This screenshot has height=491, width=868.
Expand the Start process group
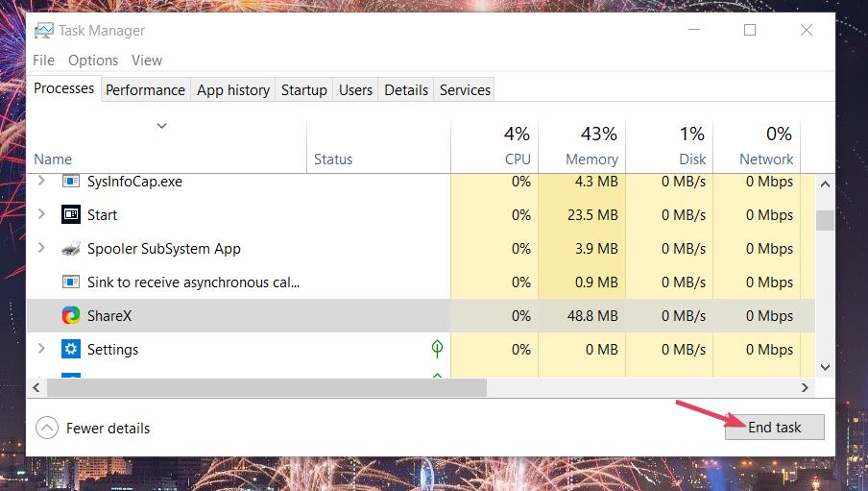tap(41, 214)
